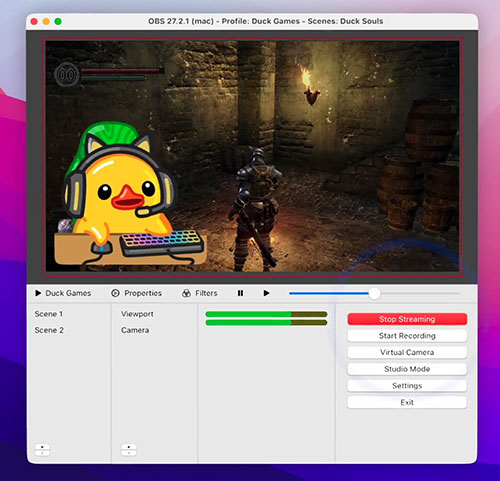Select the Camera source

pos(135,330)
